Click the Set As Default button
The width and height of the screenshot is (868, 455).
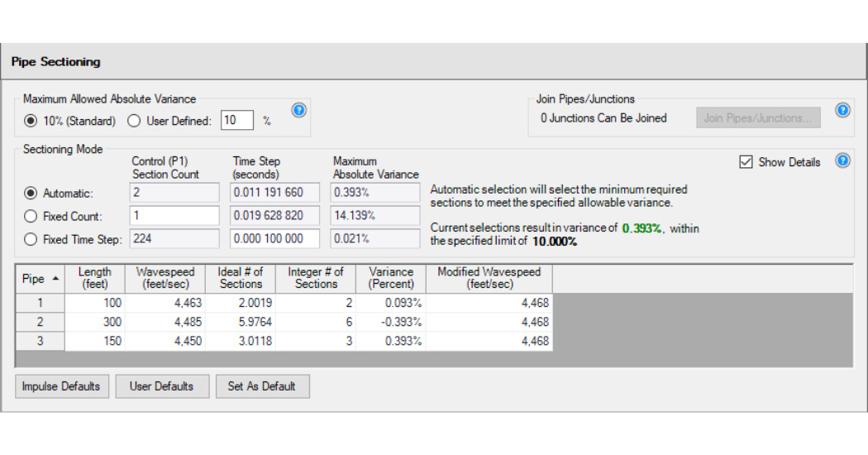262,386
